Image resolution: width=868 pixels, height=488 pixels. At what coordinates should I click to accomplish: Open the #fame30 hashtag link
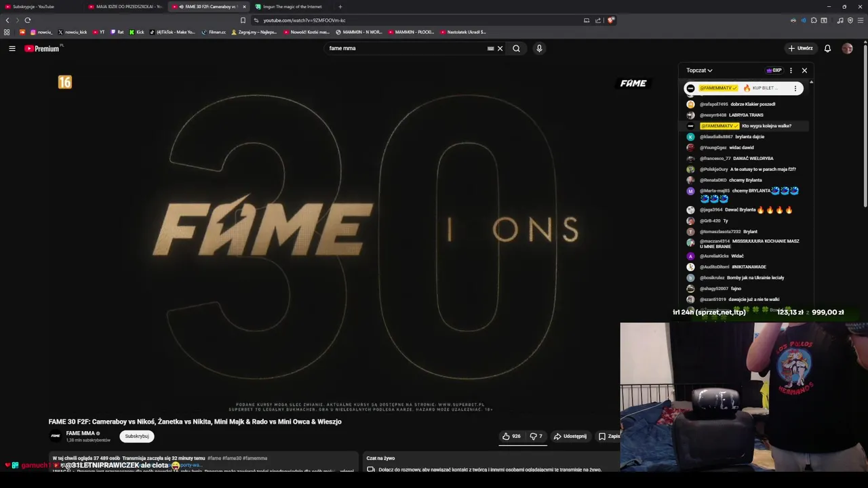pos(232,458)
